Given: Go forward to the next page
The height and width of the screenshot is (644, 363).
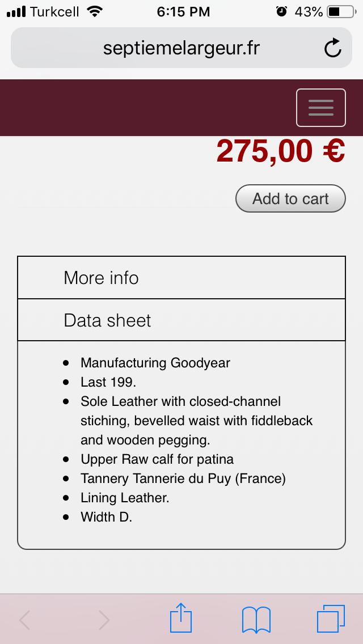Looking at the screenshot, I should pos(104,620).
